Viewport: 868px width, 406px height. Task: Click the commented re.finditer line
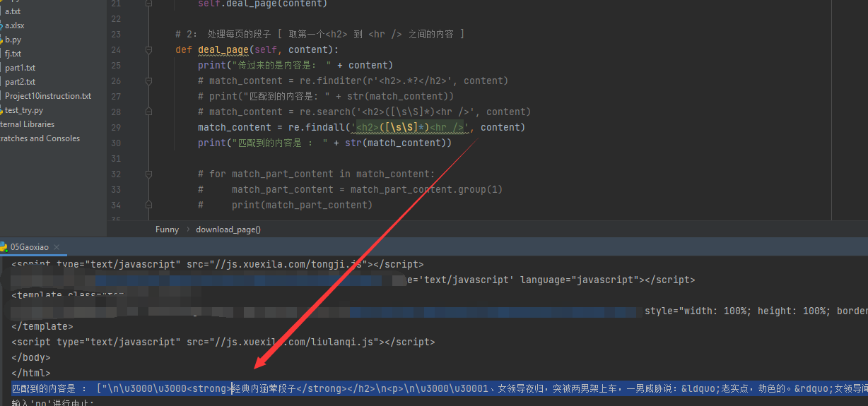353,80
